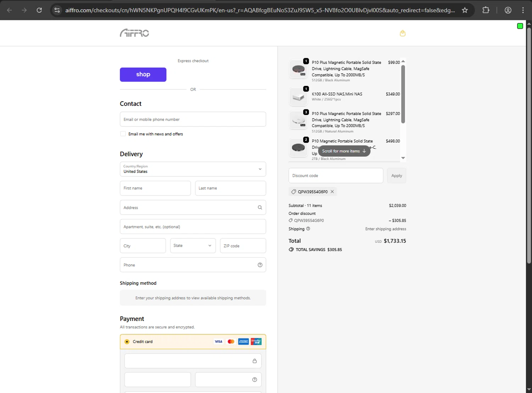Open the shopping bag cart icon
Image resolution: width=532 pixels, height=393 pixels.
pyautogui.click(x=403, y=33)
